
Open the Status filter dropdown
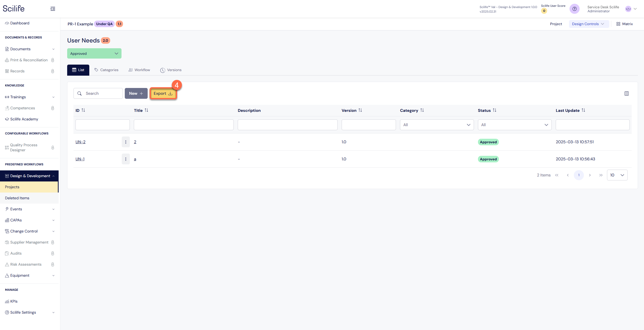(515, 125)
